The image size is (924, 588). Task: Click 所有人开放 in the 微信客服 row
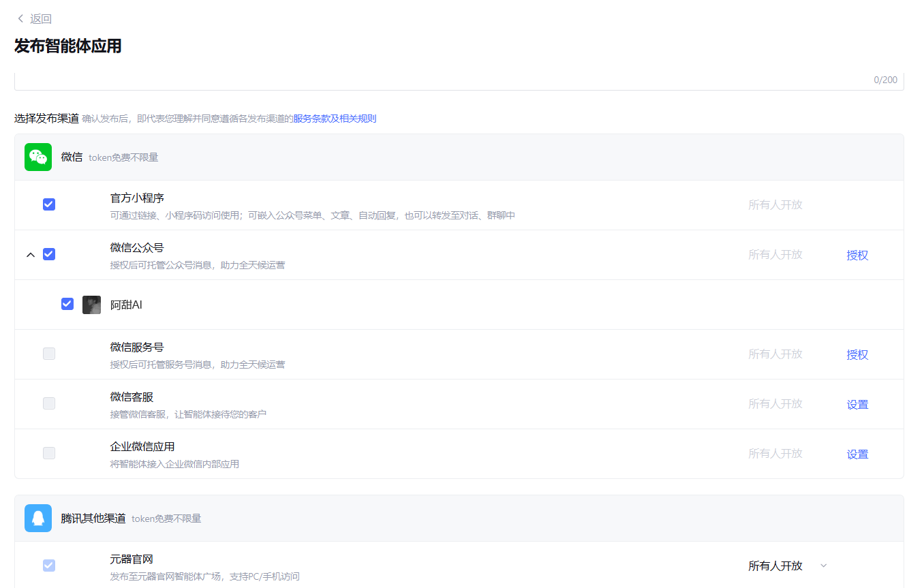[x=775, y=403]
